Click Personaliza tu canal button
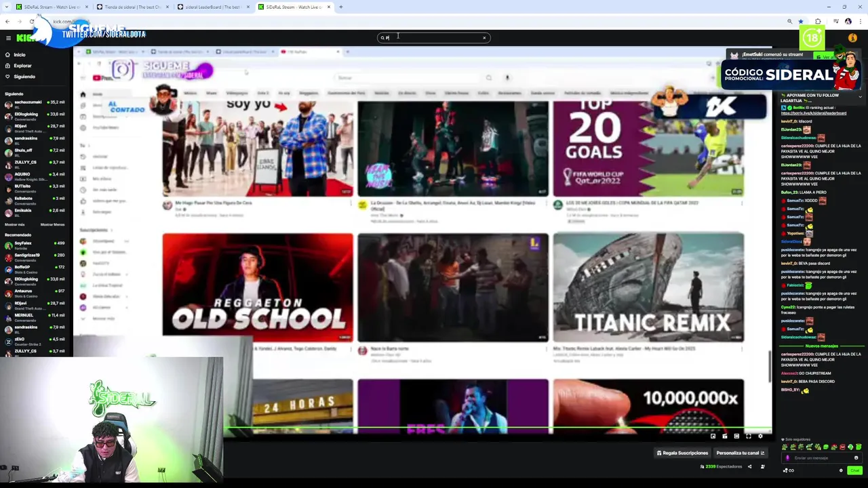Viewport: 868px width, 488px height. [x=741, y=453]
